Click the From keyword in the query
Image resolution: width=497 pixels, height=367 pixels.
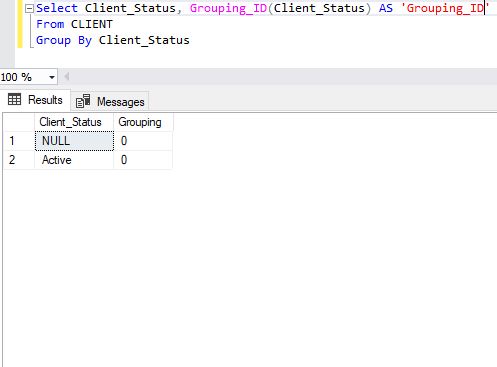point(50,24)
